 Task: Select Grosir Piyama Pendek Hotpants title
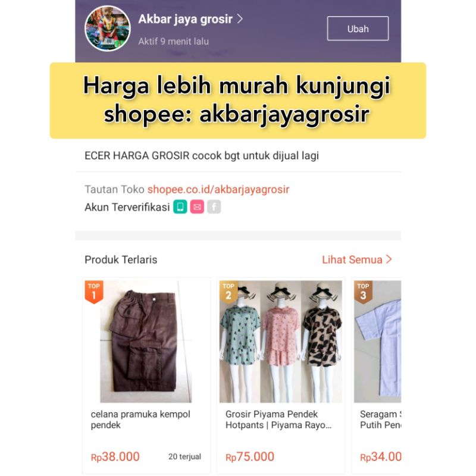tap(278, 419)
